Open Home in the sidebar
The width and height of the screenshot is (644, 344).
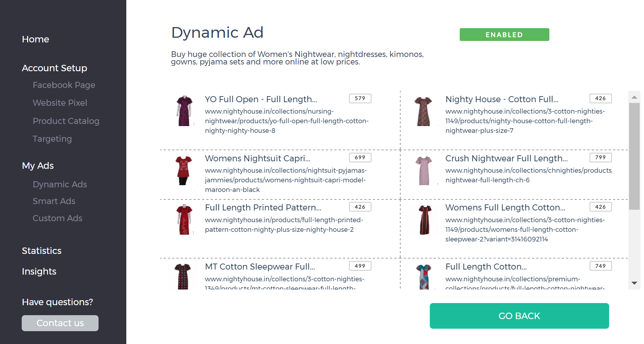coord(36,39)
